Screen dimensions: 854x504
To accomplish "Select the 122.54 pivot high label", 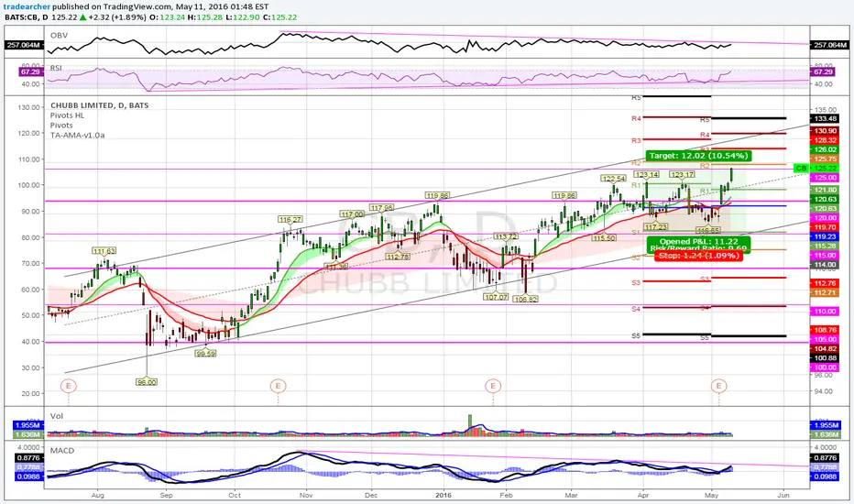I will pyautogui.click(x=613, y=179).
